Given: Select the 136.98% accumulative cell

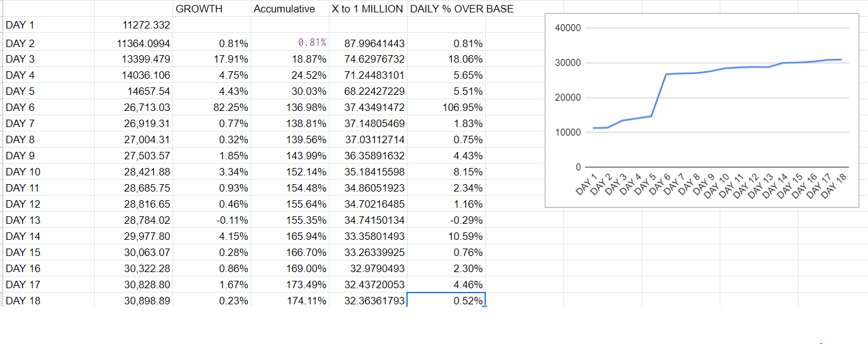Looking at the screenshot, I should tap(290, 107).
